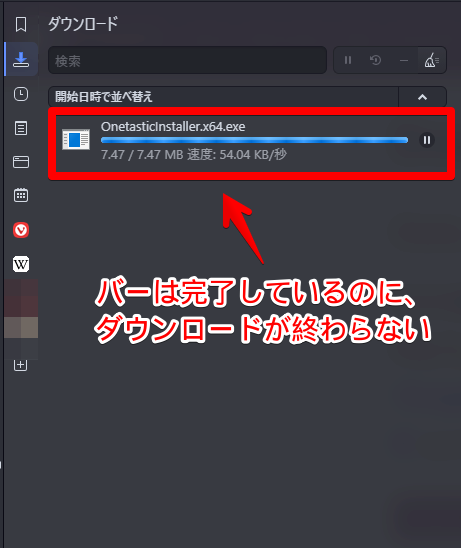Open the Vivaldi web panel icon
461x548 pixels.
tap(21, 230)
